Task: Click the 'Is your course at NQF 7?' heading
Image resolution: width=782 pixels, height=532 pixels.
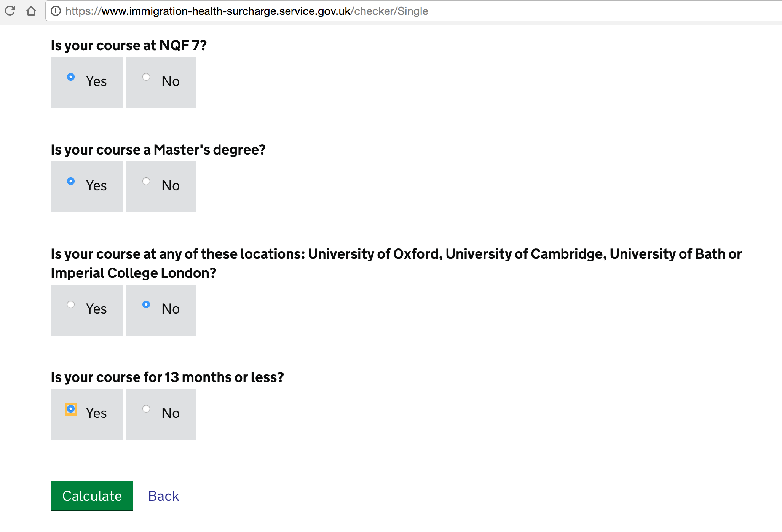Action: coord(129,45)
